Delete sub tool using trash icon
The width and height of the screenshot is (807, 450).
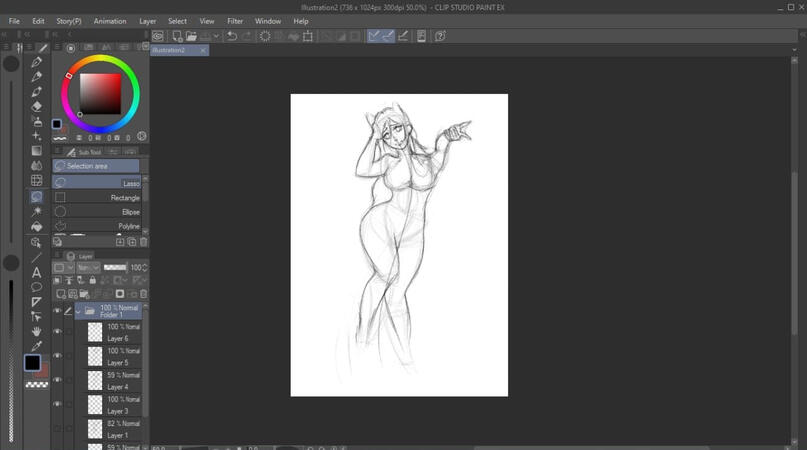(x=144, y=241)
